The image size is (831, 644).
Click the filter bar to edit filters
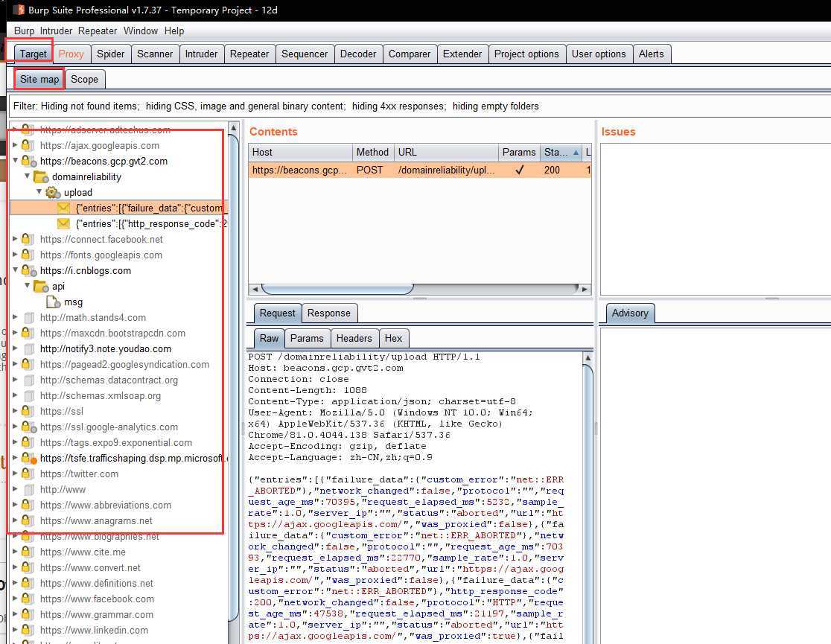click(x=421, y=106)
